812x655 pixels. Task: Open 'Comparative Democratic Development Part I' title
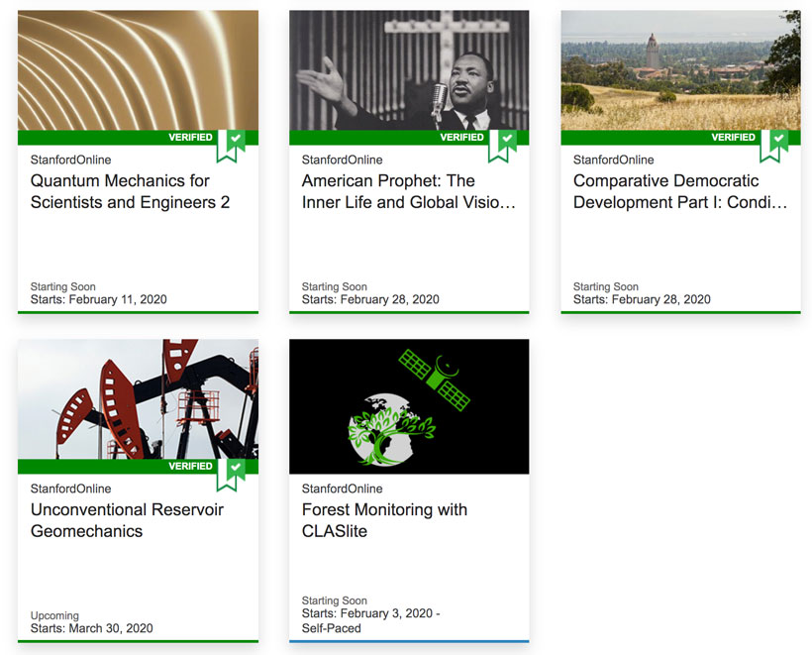tap(680, 191)
